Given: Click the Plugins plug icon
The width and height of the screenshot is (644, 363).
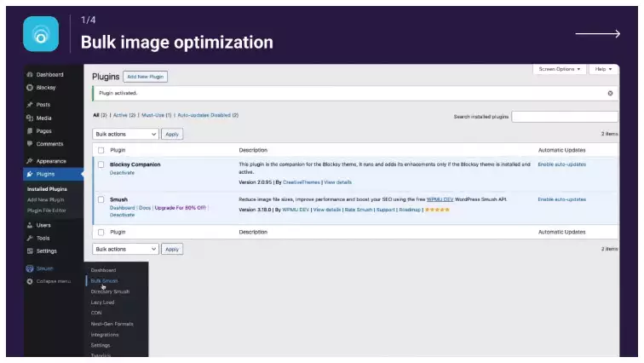Looking at the screenshot, I should click(x=30, y=174).
